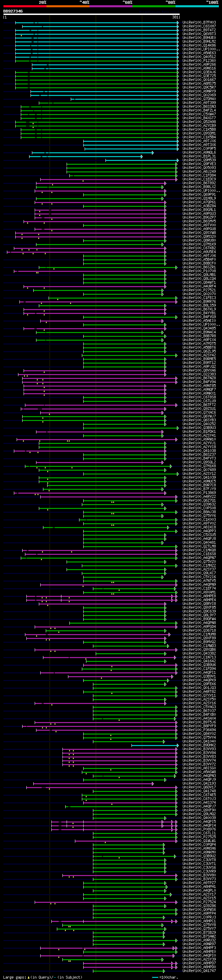Click label UniRef100_C1FEC3
Image resolution: width=222 pixels, height=980 pixels.
coord(199,298)
